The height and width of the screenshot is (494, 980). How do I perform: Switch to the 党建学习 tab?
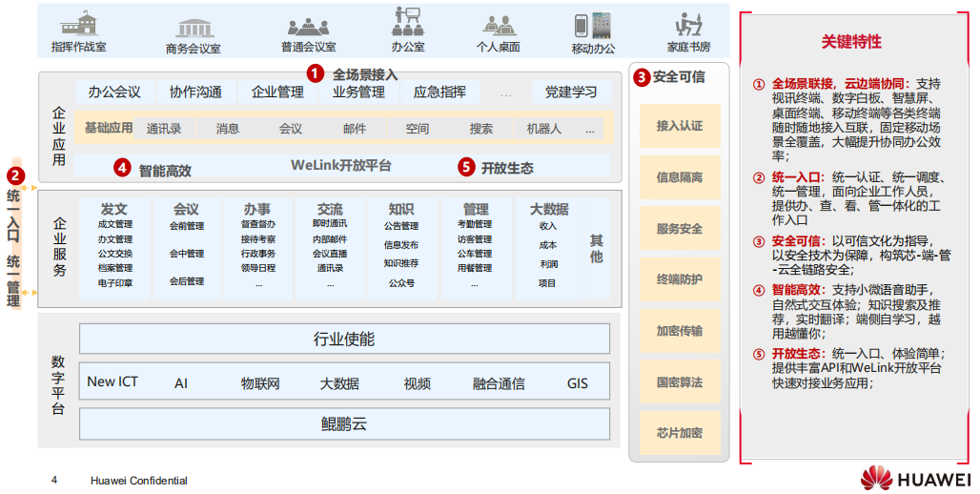(571, 93)
